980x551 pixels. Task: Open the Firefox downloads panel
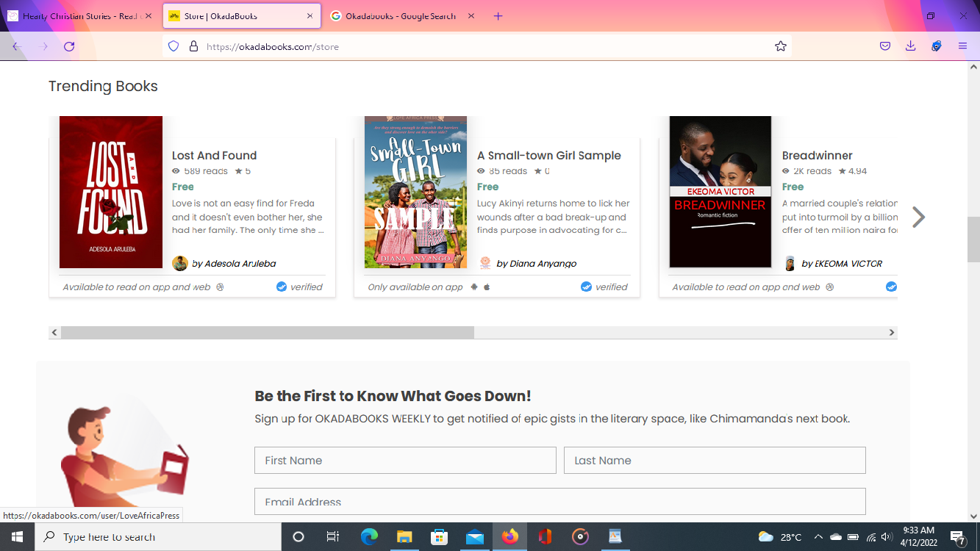pos(910,46)
